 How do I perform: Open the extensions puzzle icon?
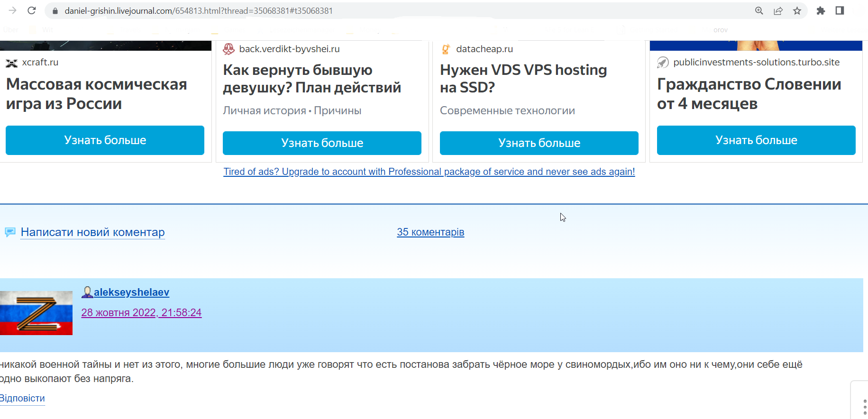[821, 11]
